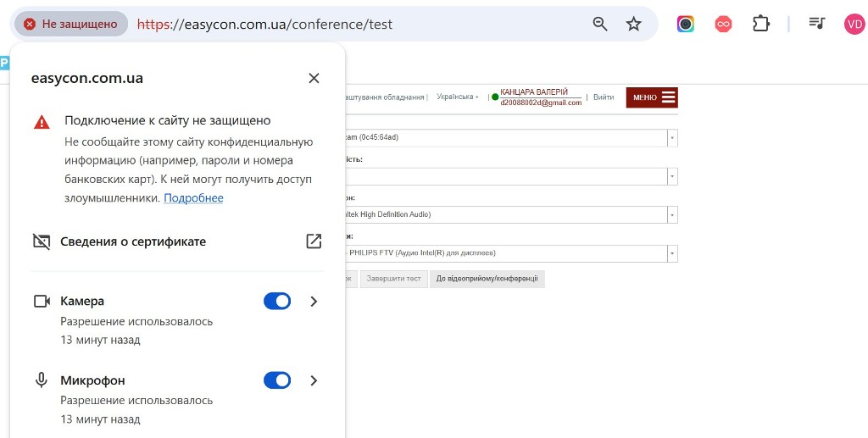Open the Українська language dropdown
868x438 pixels.
[x=458, y=97]
